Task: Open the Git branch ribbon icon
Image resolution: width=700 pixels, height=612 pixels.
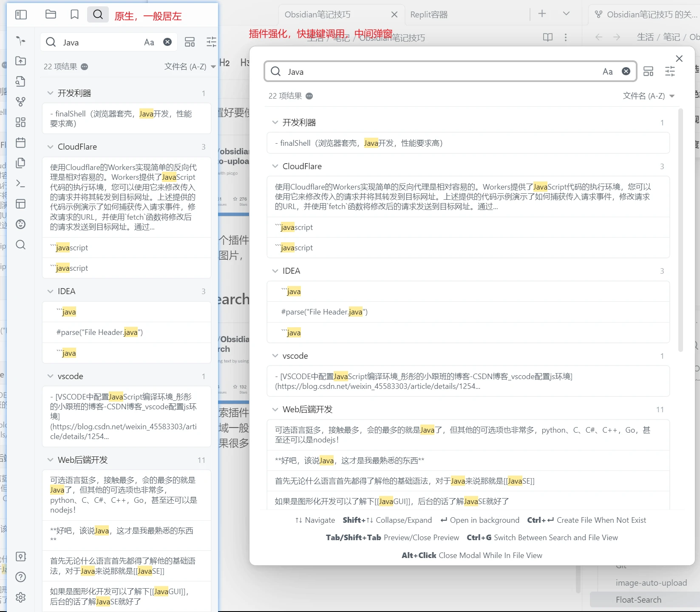Action: click(x=20, y=102)
